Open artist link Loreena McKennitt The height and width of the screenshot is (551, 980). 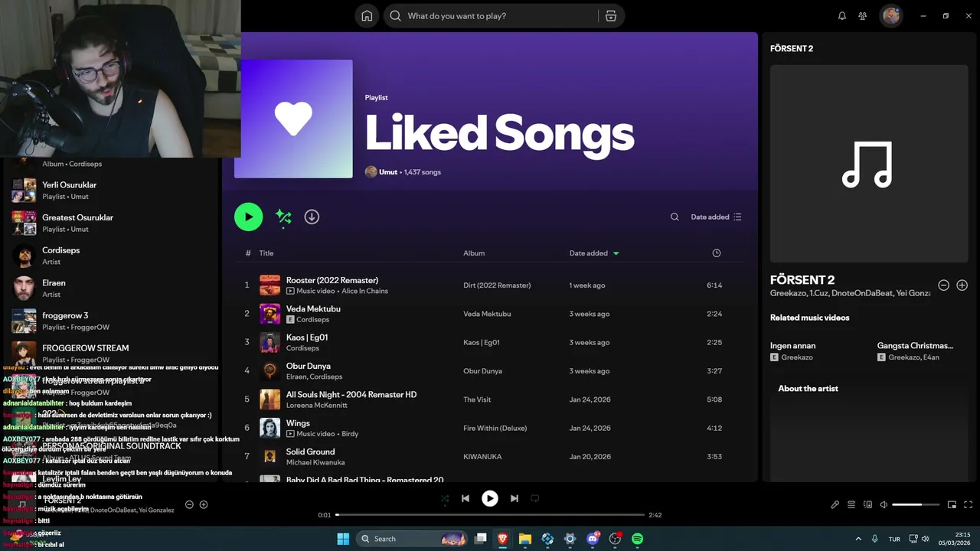coord(316,405)
